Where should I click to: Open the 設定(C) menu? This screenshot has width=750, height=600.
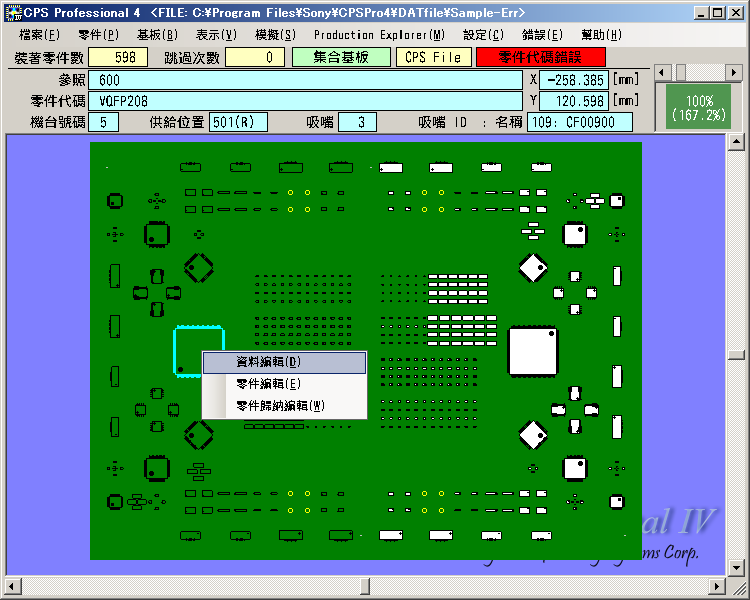point(483,35)
